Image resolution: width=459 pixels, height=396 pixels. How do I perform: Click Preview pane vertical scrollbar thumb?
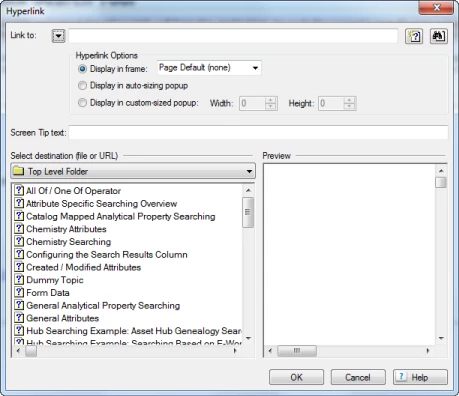pos(441,183)
